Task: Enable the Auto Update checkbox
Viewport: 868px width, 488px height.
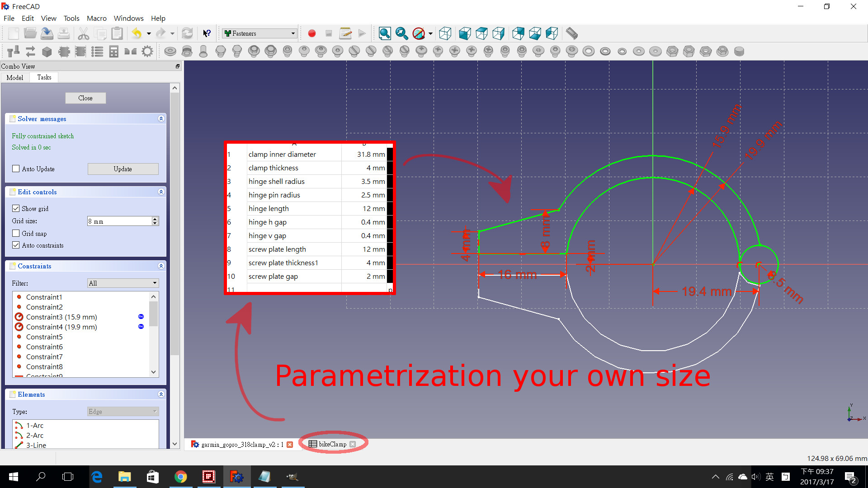Action: (16, 169)
